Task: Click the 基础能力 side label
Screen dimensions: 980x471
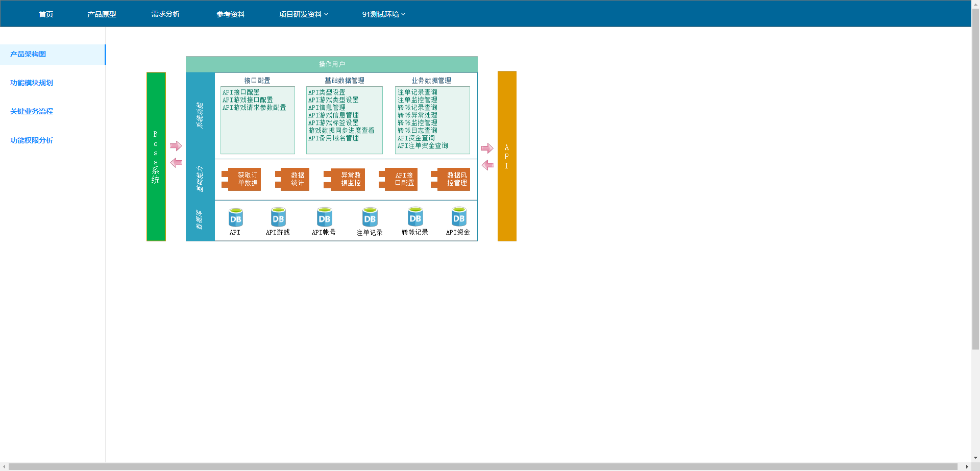Action: [x=200, y=179]
